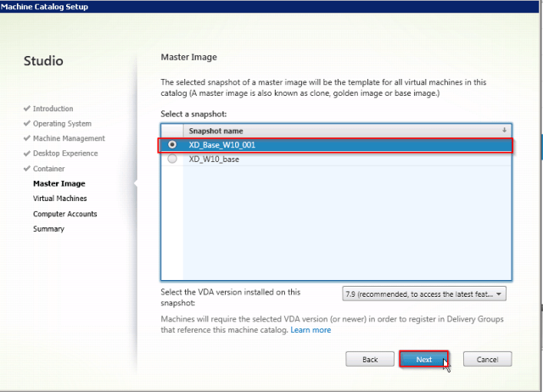The height and width of the screenshot is (392, 543).
Task: Click the XD_Base_W10_001 snapshot name text
Action: point(221,145)
